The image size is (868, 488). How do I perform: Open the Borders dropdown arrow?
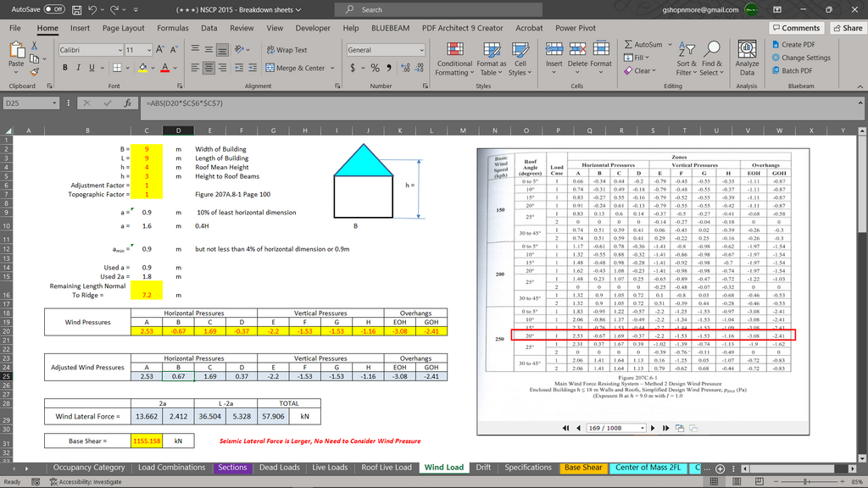pos(128,68)
